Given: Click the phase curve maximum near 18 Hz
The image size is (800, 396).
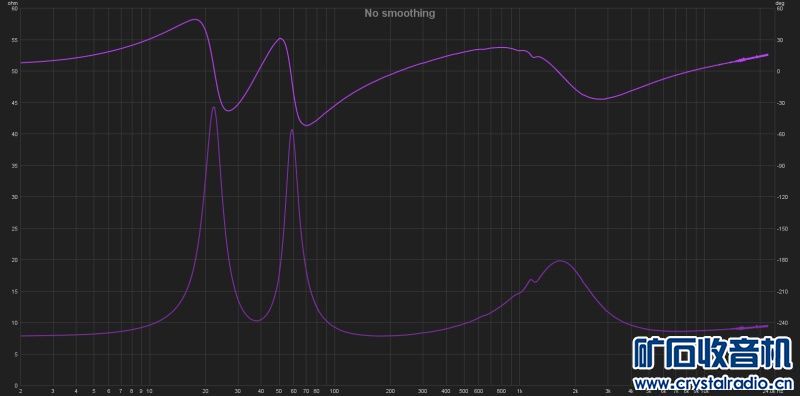Looking at the screenshot, I should tap(195, 19).
